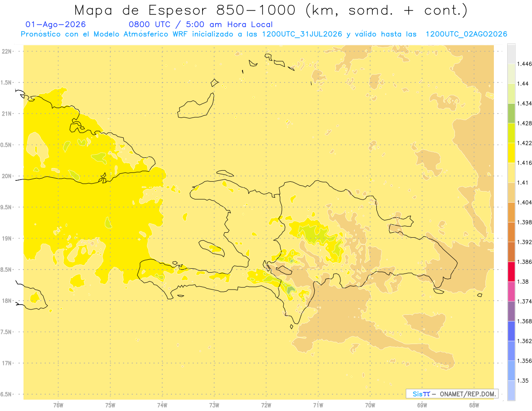Click the colorbar value '1.368'
This screenshot has width=532, height=411.
click(x=524, y=321)
